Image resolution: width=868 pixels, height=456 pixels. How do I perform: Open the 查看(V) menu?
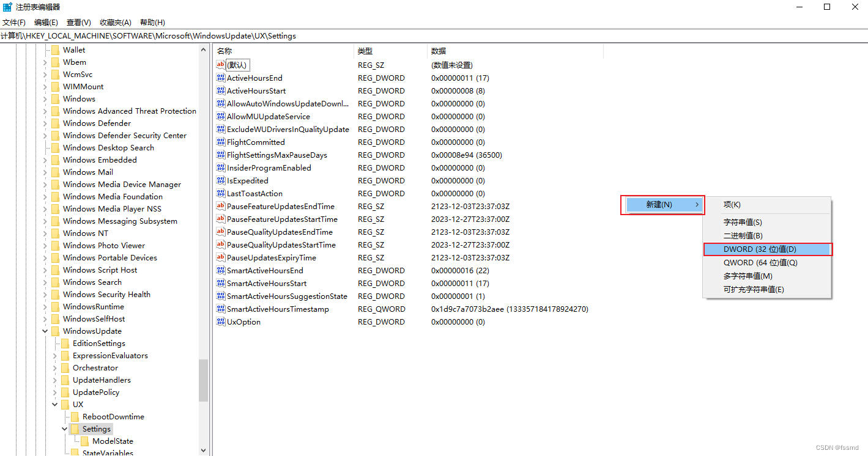(79, 22)
